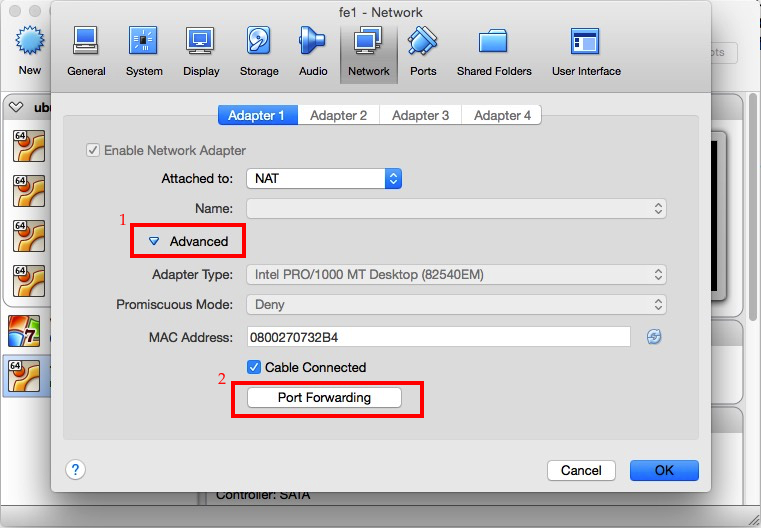Open the Display settings pane
Screen dimensions: 761x528
201,50
